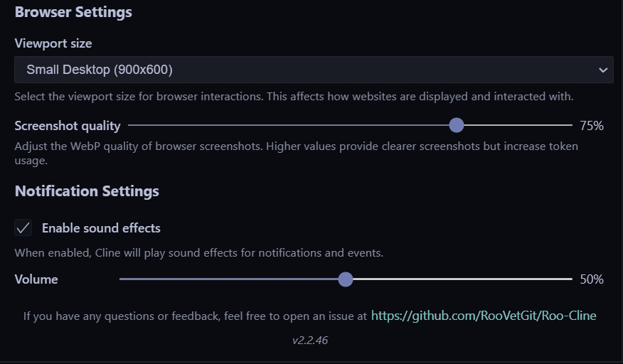Toggle the Enable sound effects checkbox
The height and width of the screenshot is (364, 623).
23,228
